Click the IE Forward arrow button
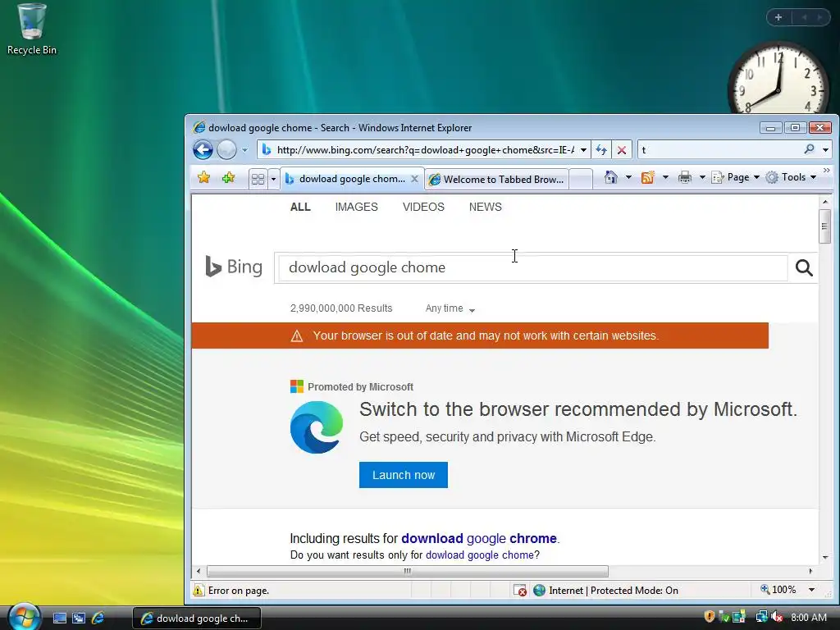 (x=226, y=150)
